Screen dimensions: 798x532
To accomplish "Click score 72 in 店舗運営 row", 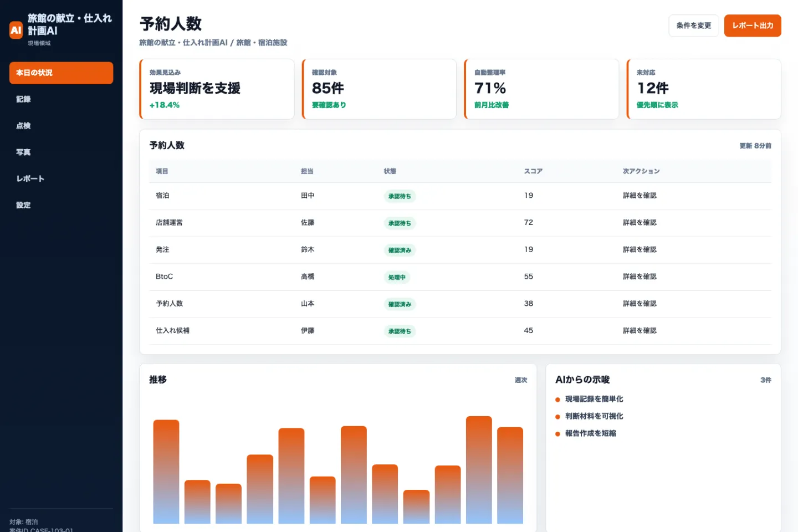I will 529,223.
